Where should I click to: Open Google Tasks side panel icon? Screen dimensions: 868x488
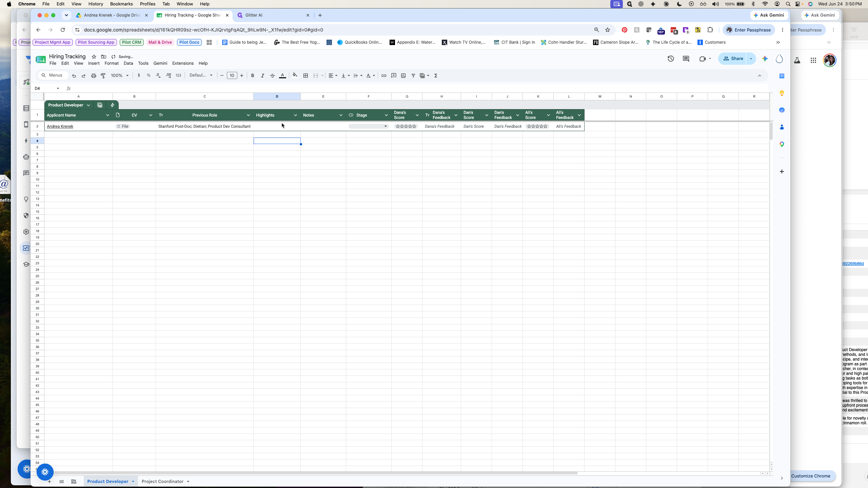point(782,110)
